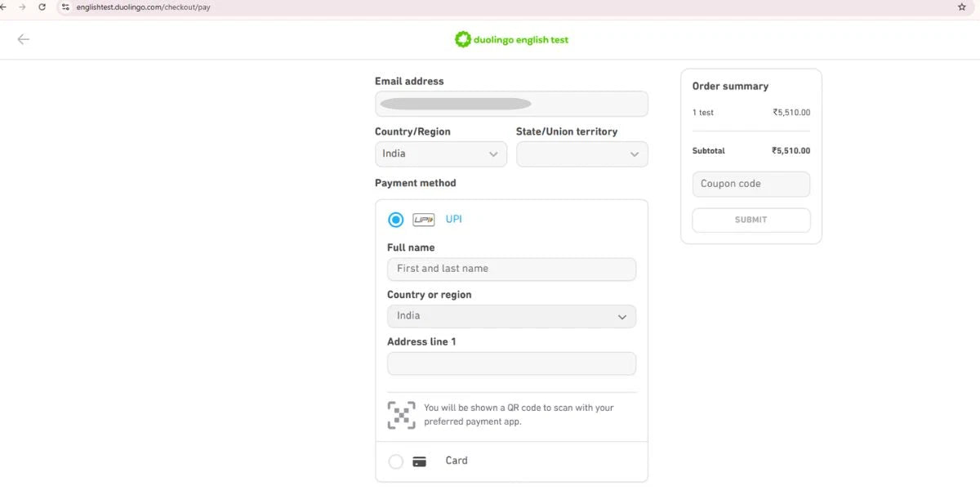
Task: Click the UPI payment label
Action: (x=454, y=220)
